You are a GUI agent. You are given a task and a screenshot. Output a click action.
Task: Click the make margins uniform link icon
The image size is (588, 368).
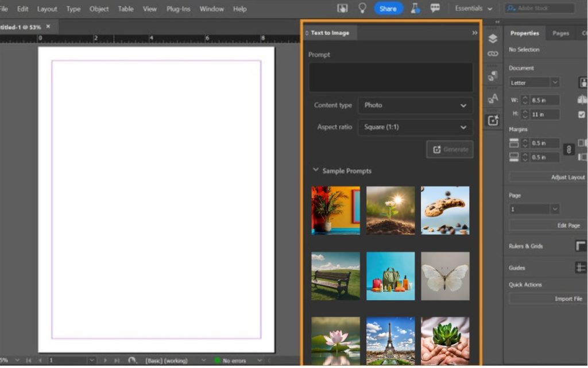570,149
